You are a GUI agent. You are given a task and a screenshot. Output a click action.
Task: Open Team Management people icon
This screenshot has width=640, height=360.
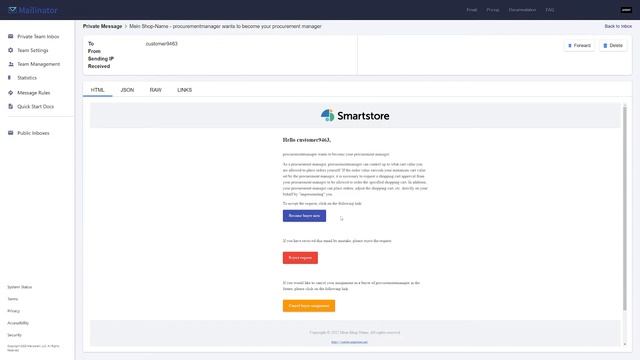click(11, 64)
